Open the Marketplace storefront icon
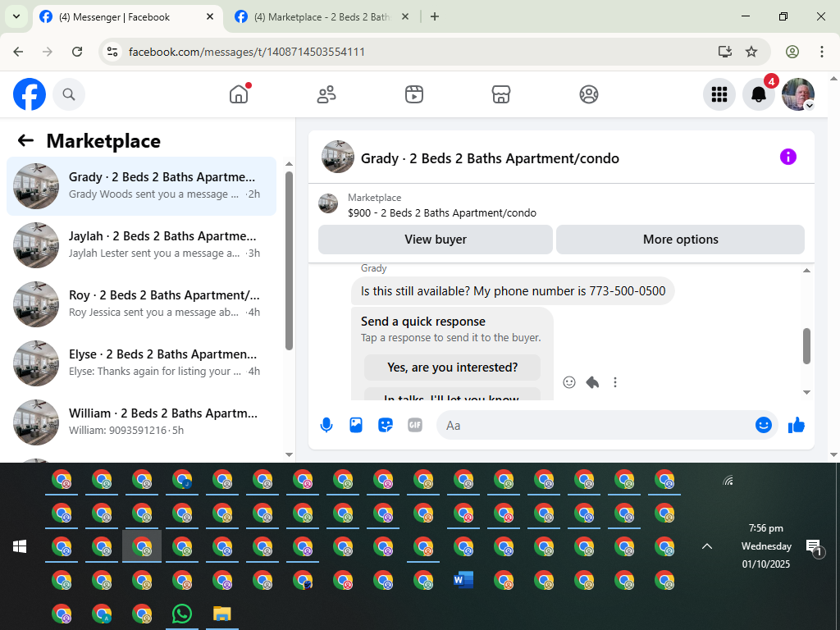Viewport: 840px width, 630px height. point(501,94)
